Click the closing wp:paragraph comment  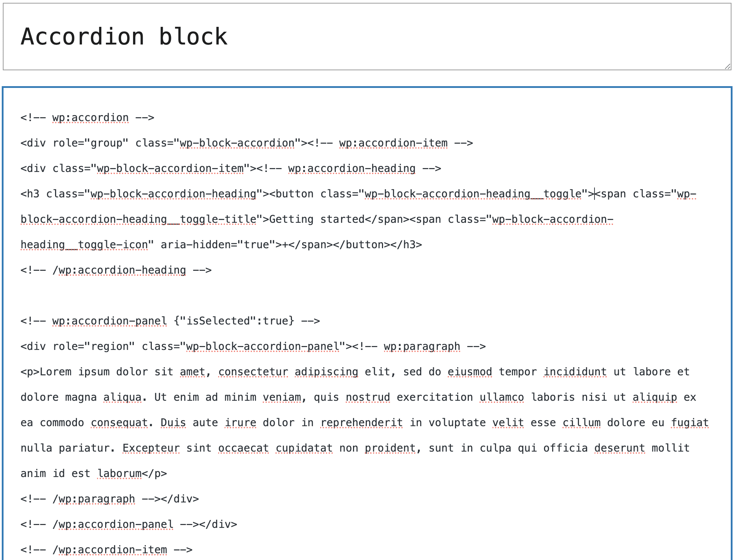click(x=94, y=499)
